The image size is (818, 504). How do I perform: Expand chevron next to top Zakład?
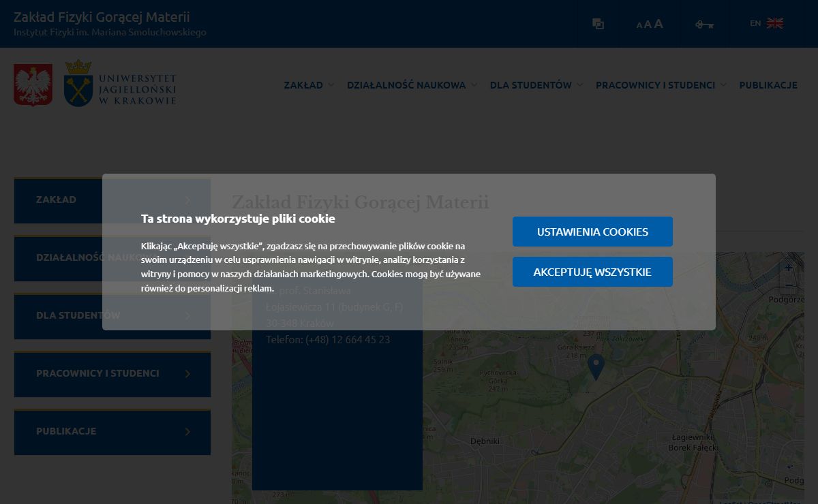(x=331, y=85)
